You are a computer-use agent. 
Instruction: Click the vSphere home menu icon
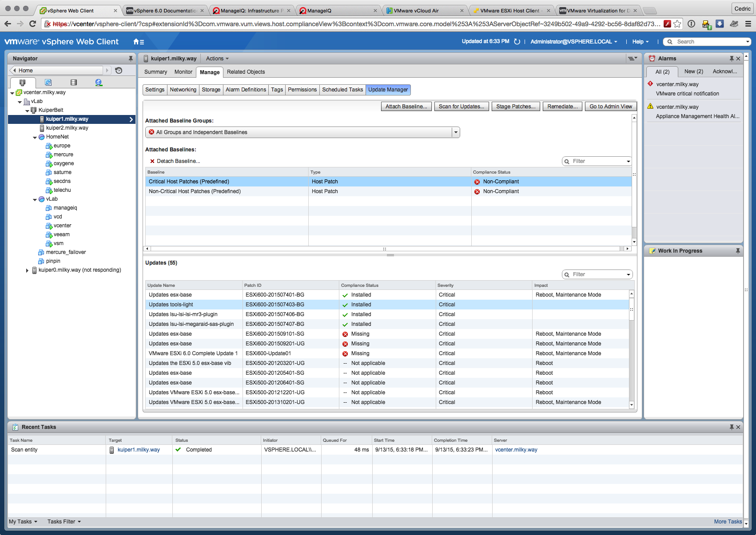click(x=138, y=42)
